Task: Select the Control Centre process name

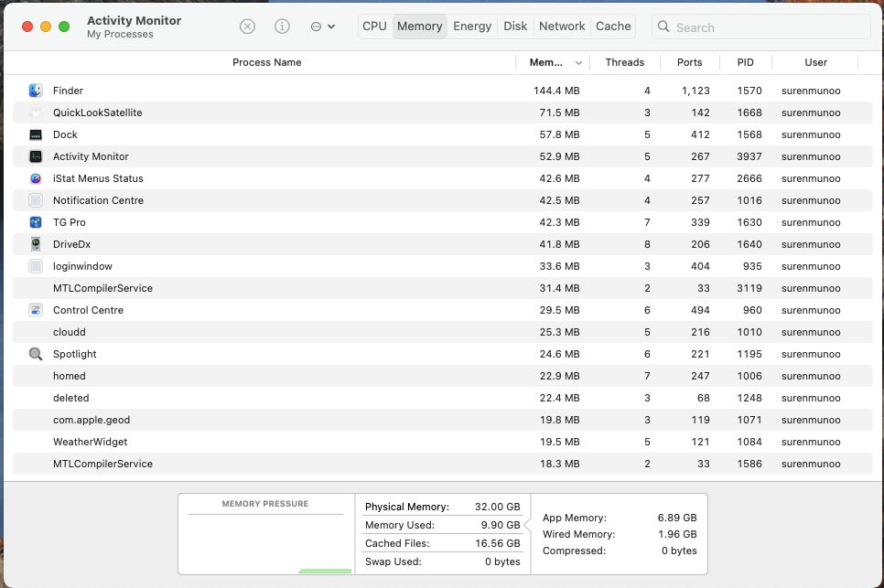Action: click(88, 310)
